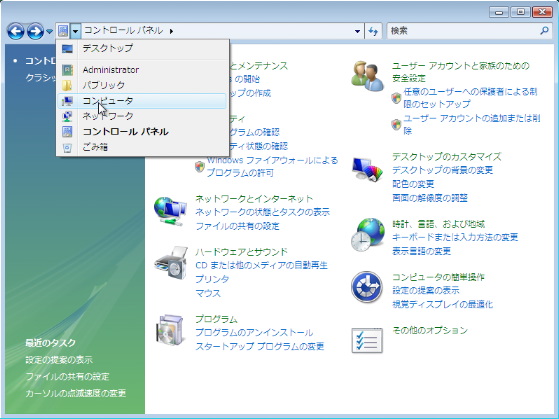Select ごみ箱 from the dropdown menu
This screenshot has height=419, width=559.
click(x=142, y=147)
